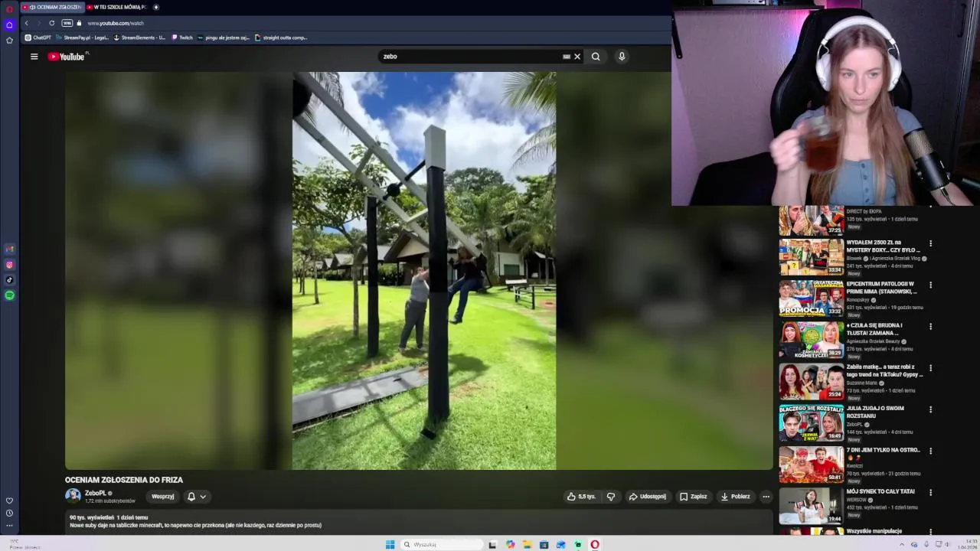Click the taskbar clock showing 14:33
The image size is (980, 551).
(967, 545)
